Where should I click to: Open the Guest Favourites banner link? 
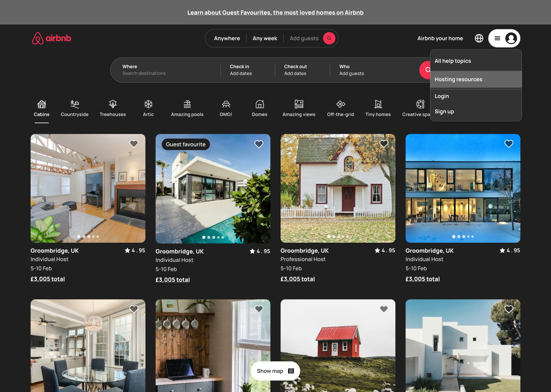coord(275,12)
